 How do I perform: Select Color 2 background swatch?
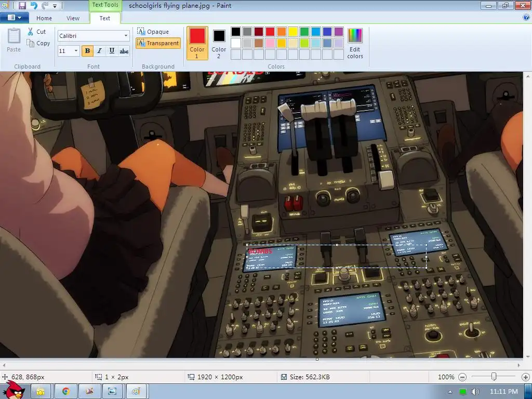click(x=219, y=43)
